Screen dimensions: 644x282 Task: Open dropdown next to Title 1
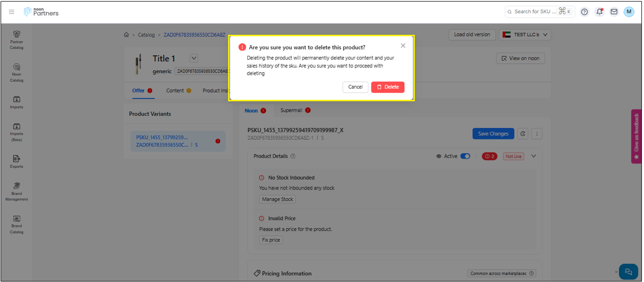tap(194, 58)
